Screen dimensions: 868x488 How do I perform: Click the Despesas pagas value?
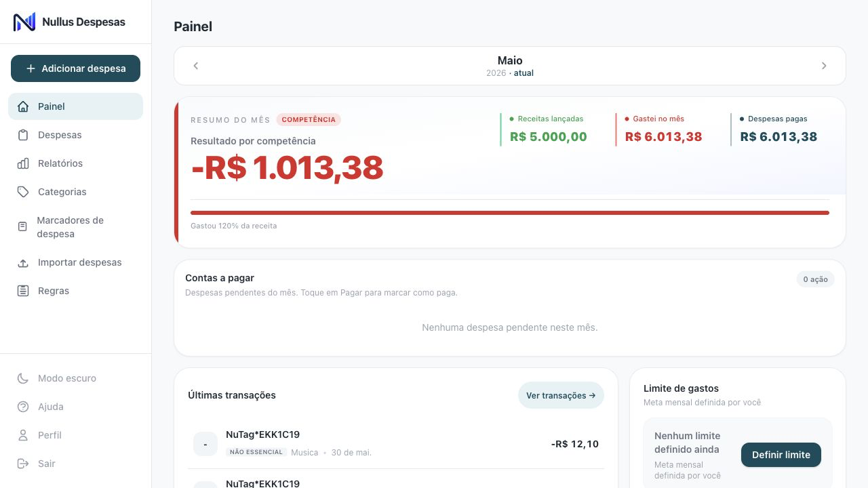(778, 137)
